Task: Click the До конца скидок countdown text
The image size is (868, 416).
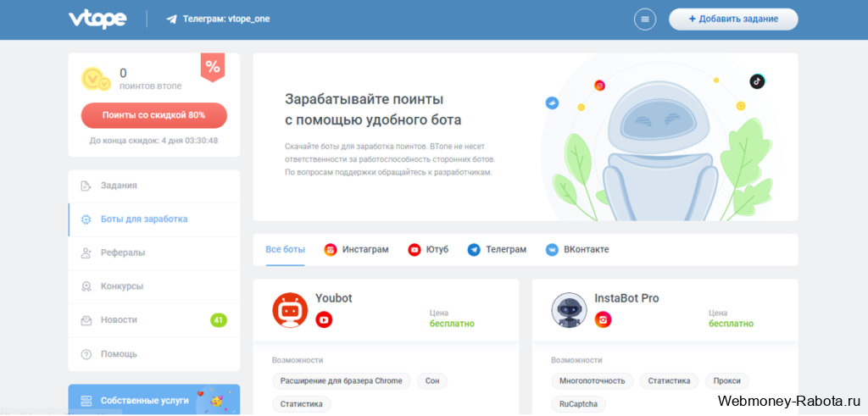Action: tap(154, 141)
